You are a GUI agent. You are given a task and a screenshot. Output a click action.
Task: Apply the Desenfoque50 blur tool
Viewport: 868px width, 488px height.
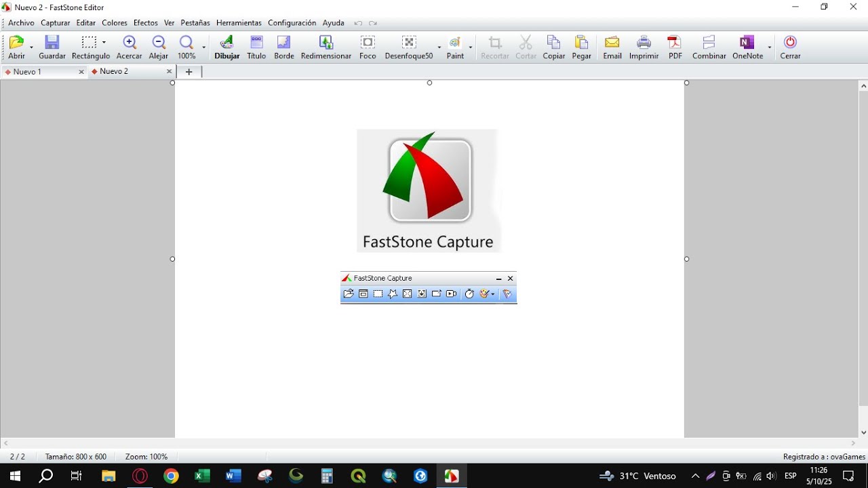pyautogui.click(x=409, y=47)
